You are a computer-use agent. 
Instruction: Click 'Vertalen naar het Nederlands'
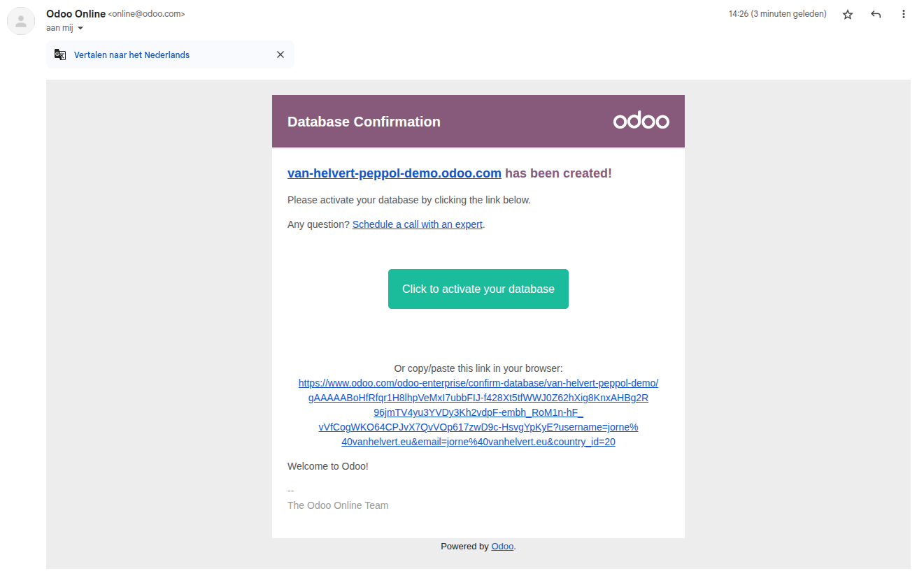pyautogui.click(x=132, y=55)
